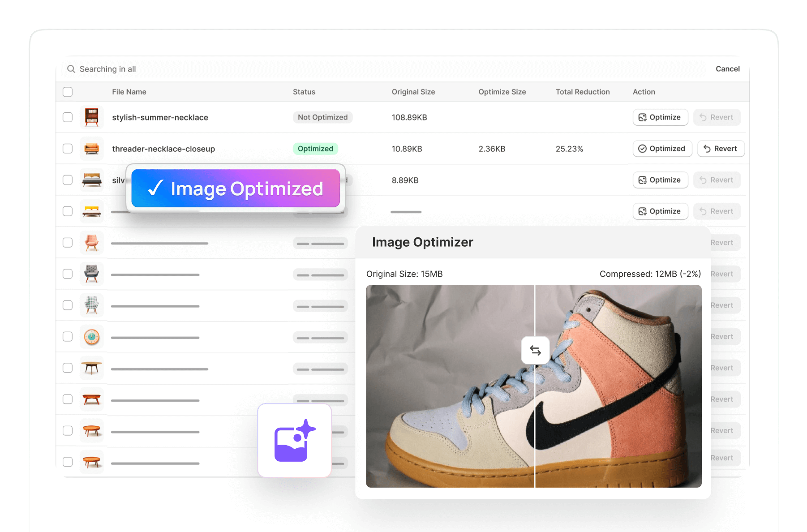Click the pink armchair thumbnail icon
807x532 pixels.
point(92,243)
